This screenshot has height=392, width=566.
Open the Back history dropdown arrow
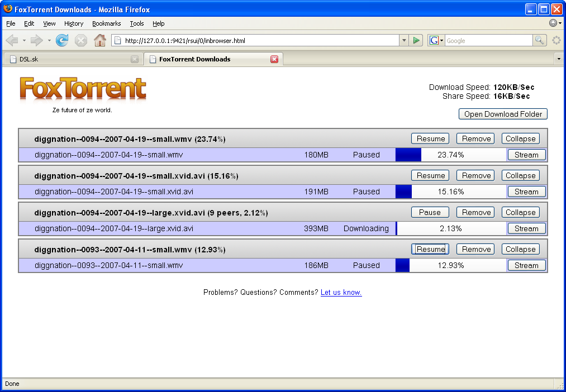pos(24,40)
